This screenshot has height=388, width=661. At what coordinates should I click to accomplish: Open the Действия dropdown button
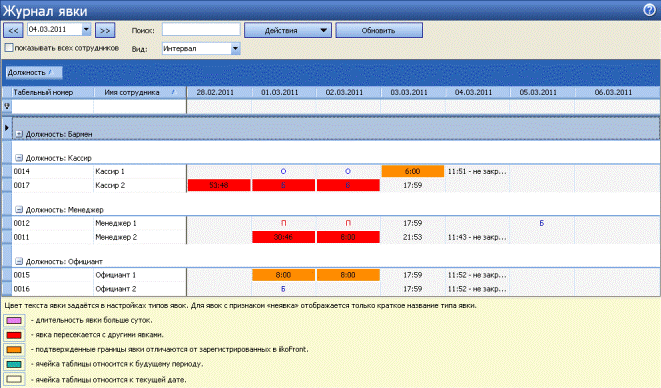point(288,30)
